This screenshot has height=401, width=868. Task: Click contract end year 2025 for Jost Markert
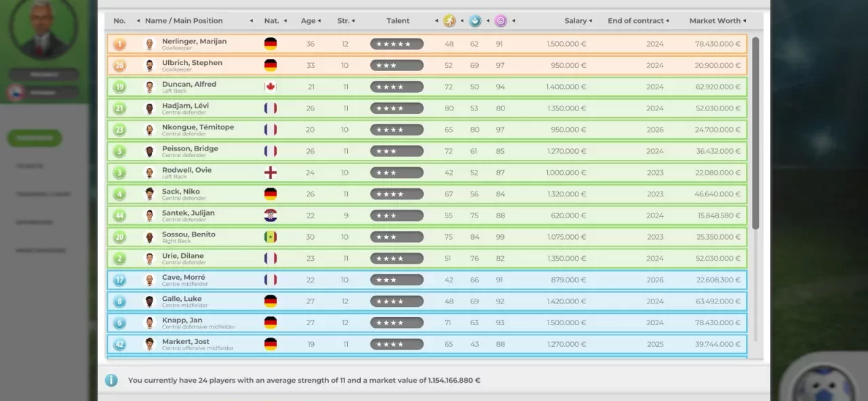655,344
